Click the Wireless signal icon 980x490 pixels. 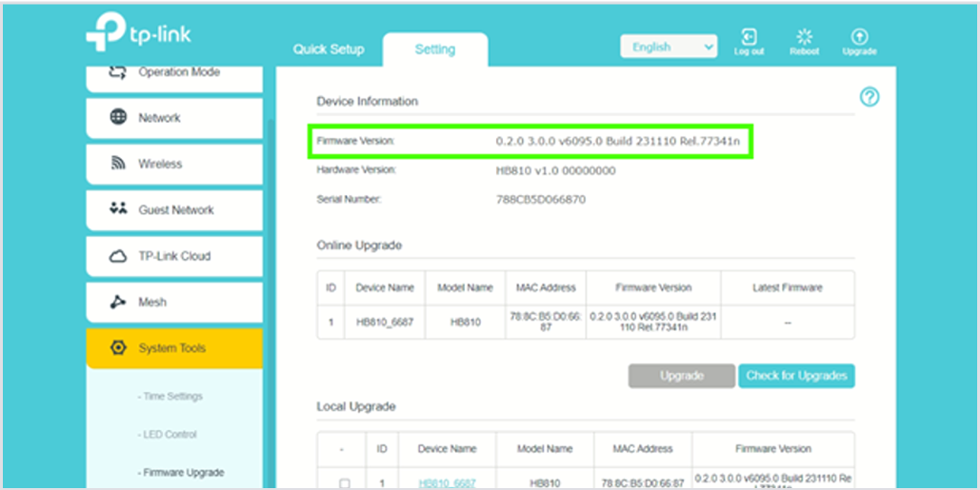click(118, 164)
